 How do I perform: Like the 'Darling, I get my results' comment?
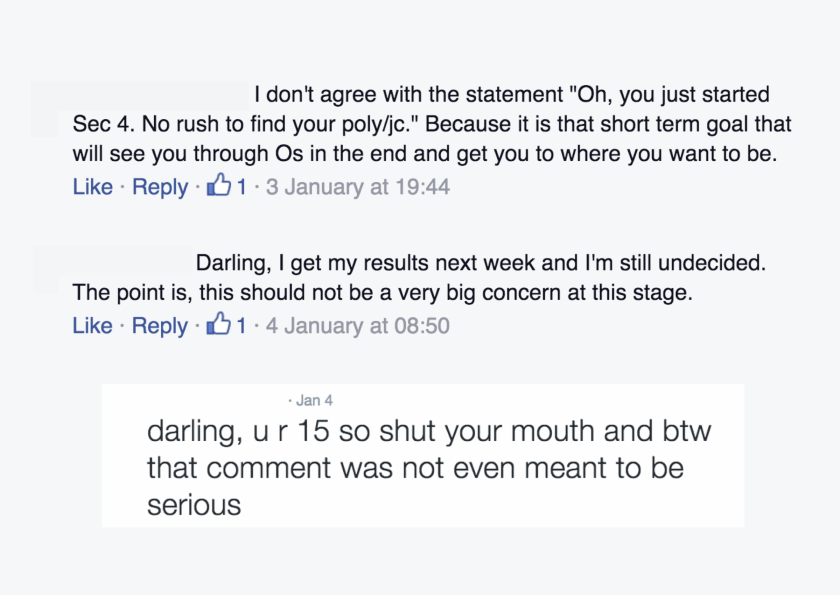pos(92,326)
